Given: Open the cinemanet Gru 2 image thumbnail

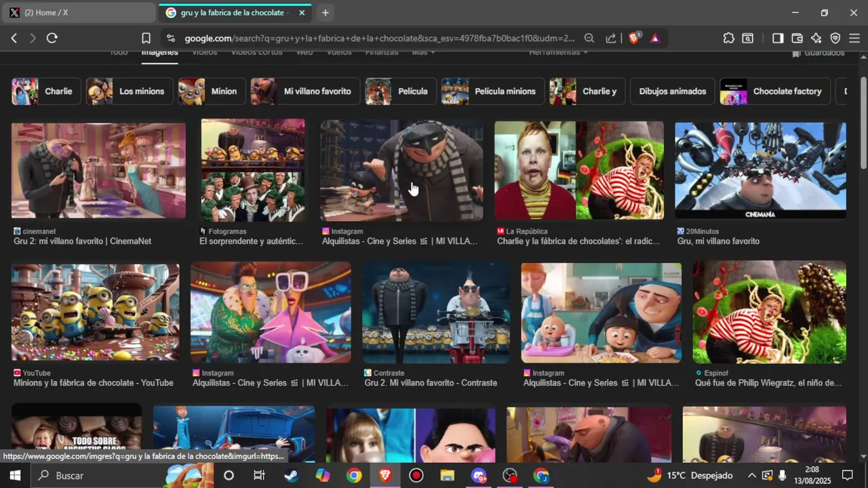Looking at the screenshot, I should [98, 170].
